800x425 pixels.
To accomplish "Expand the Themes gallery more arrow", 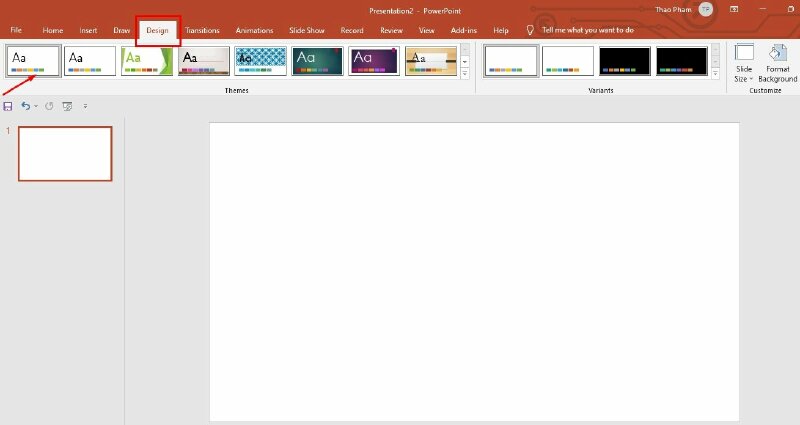I will point(465,75).
